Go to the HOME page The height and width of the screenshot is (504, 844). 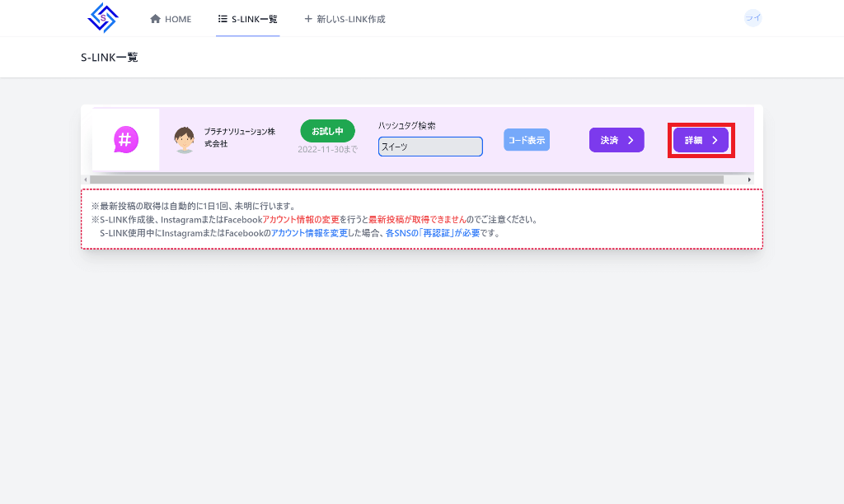pos(171,19)
